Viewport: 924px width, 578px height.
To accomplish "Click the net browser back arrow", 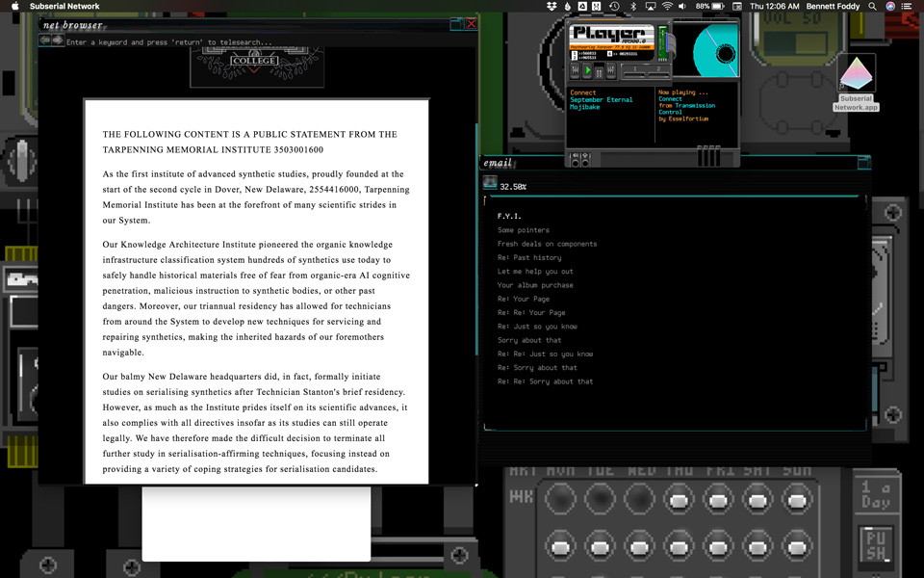I will [x=44, y=40].
